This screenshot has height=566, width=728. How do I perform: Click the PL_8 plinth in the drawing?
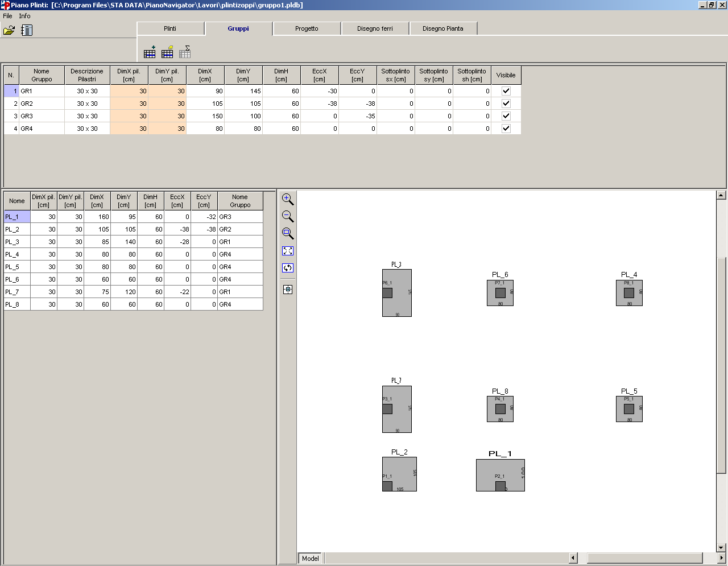click(x=500, y=409)
